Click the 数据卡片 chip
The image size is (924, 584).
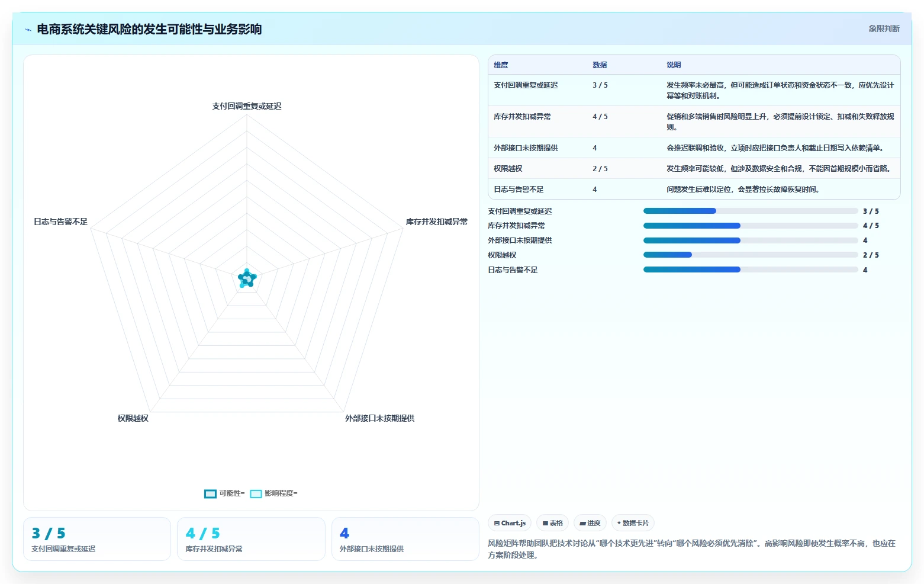633,523
